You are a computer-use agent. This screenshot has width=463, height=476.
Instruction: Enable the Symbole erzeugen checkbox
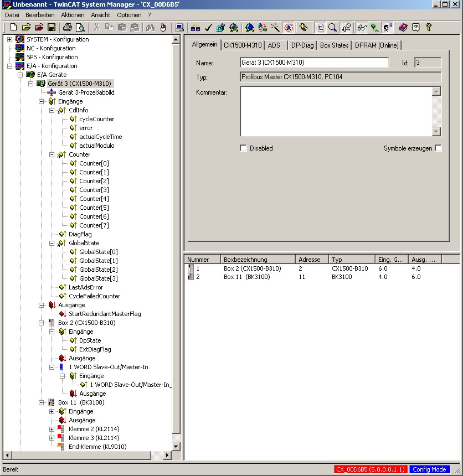pos(438,148)
